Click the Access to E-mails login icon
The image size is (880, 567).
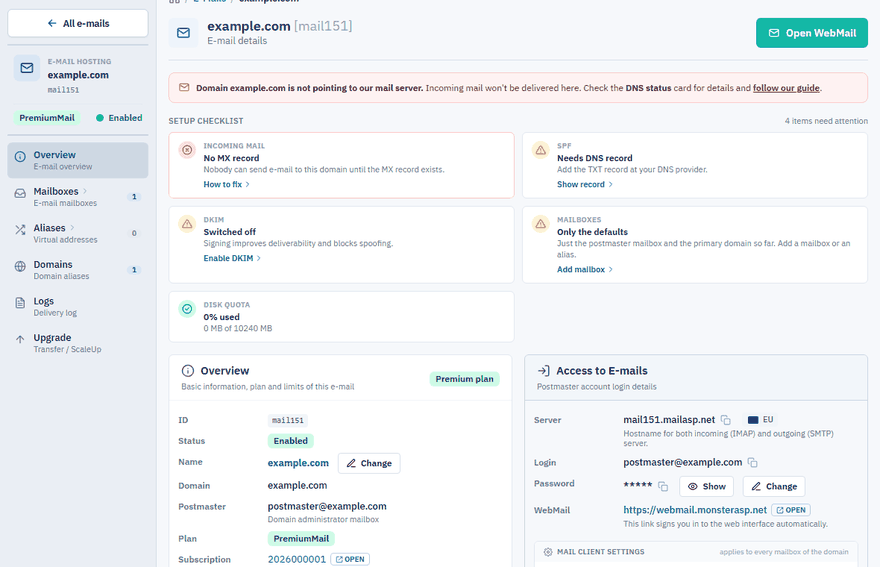[543, 371]
